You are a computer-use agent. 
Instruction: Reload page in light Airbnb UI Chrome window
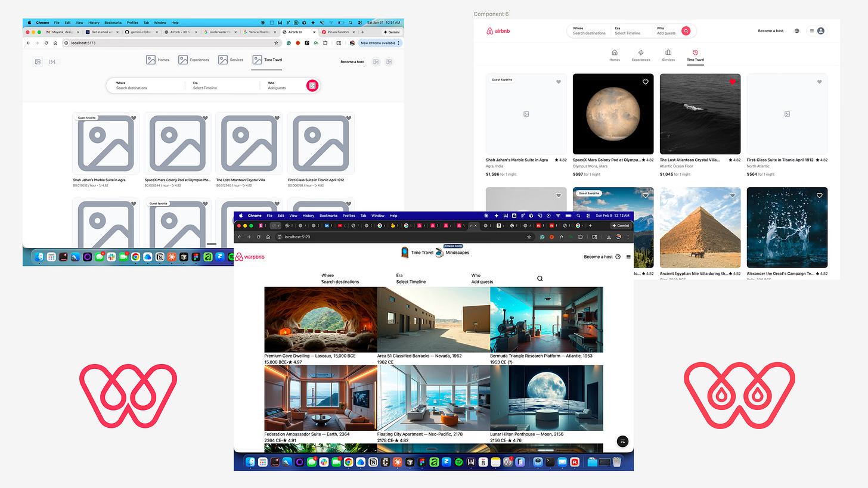tap(46, 43)
